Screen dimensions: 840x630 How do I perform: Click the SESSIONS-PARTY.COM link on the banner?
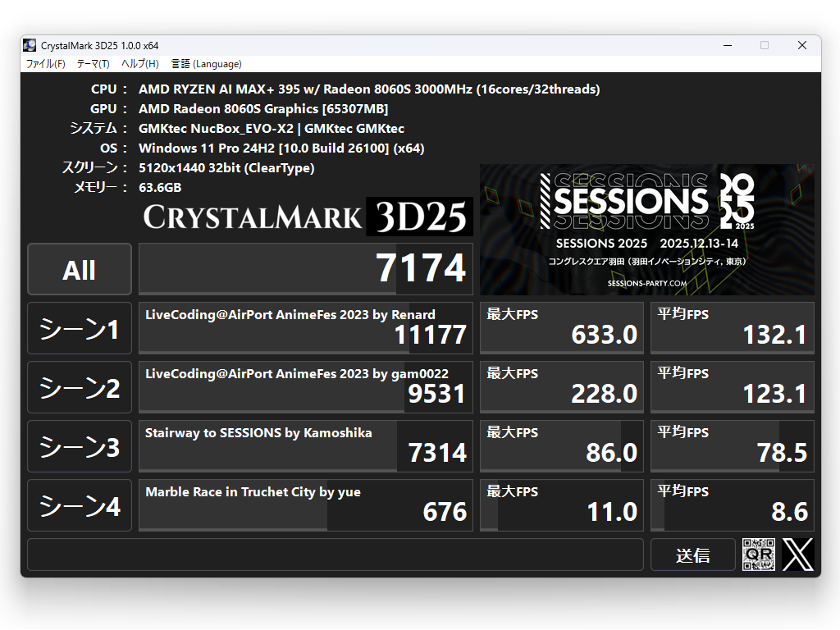(x=647, y=281)
